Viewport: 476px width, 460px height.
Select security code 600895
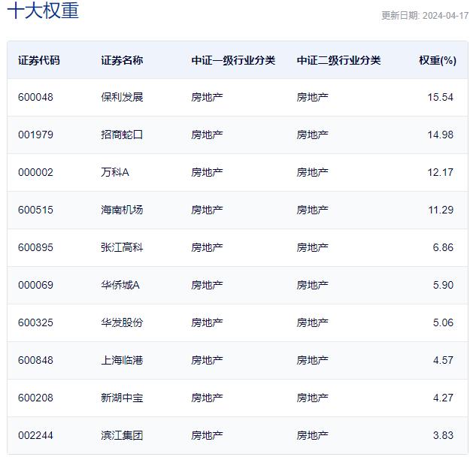click(35, 247)
